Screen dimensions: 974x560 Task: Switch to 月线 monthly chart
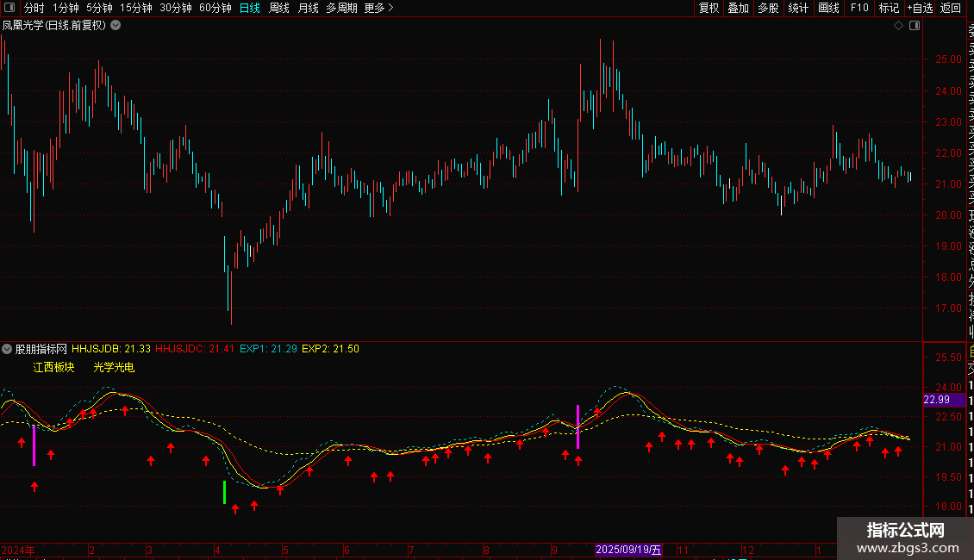[x=308, y=8]
